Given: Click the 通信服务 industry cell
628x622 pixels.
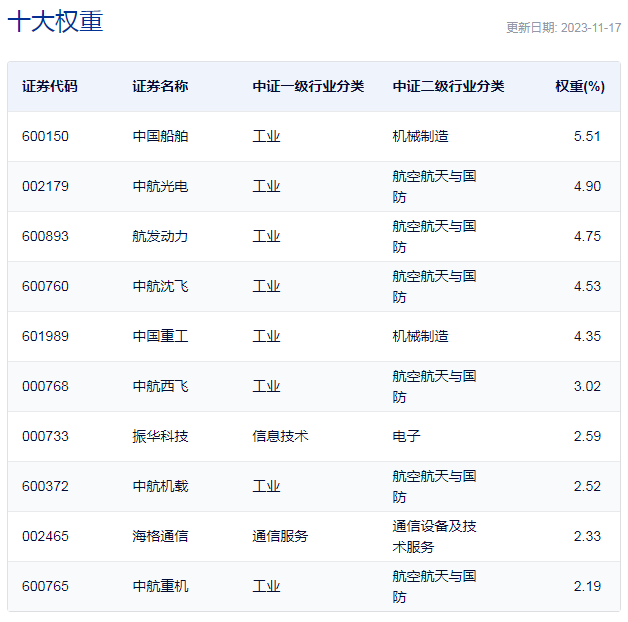Looking at the screenshot, I should (x=280, y=536).
